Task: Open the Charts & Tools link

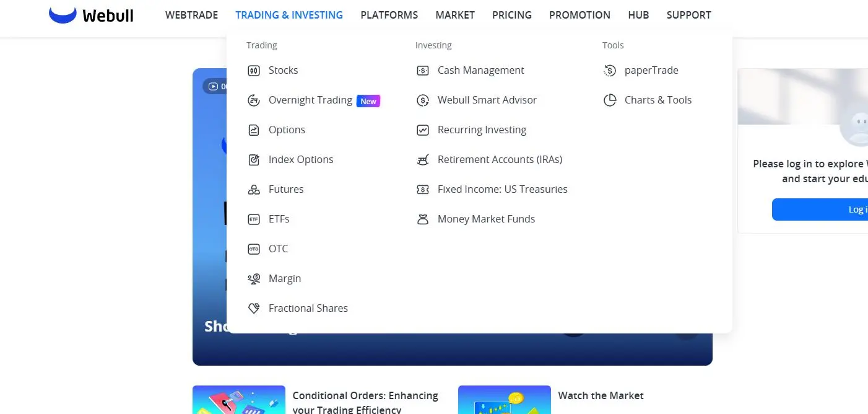Action: coord(658,100)
